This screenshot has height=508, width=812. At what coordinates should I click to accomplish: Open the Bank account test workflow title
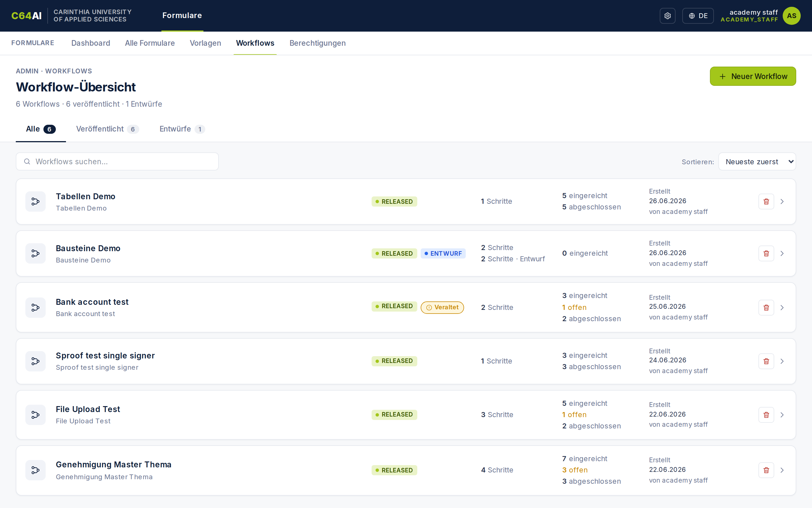(x=92, y=302)
